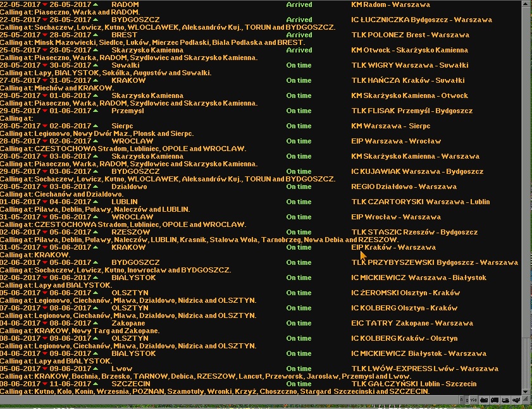Screen dimensions: 532x409
Task: Click the red arrow in LUBLIN row
Action: [x=45, y=202]
